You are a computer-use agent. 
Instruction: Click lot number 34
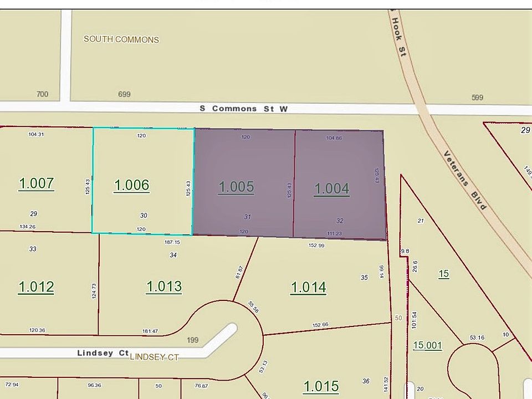[x=173, y=255]
